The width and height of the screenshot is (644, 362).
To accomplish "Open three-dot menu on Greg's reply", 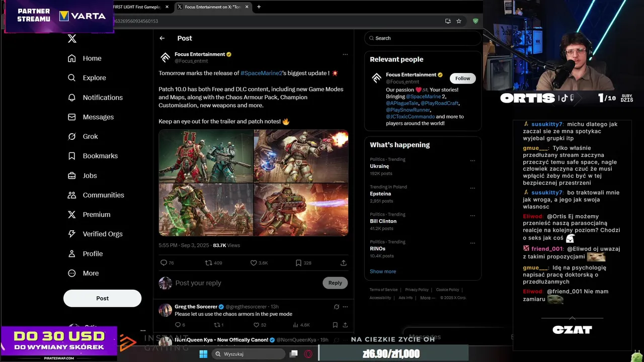I will (x=345, y=307).
